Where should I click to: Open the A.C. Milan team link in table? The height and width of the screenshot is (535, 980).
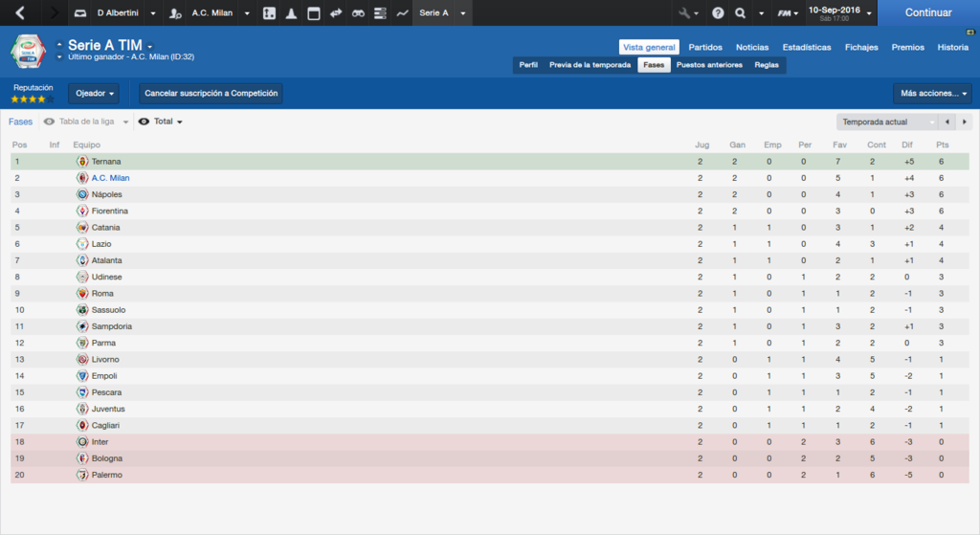tap(110, 178)
